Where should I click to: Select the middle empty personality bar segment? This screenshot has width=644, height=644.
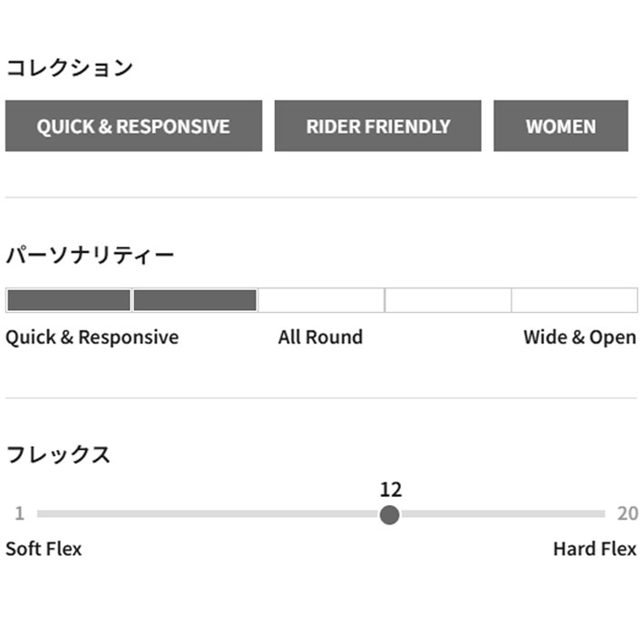[321, 300]
